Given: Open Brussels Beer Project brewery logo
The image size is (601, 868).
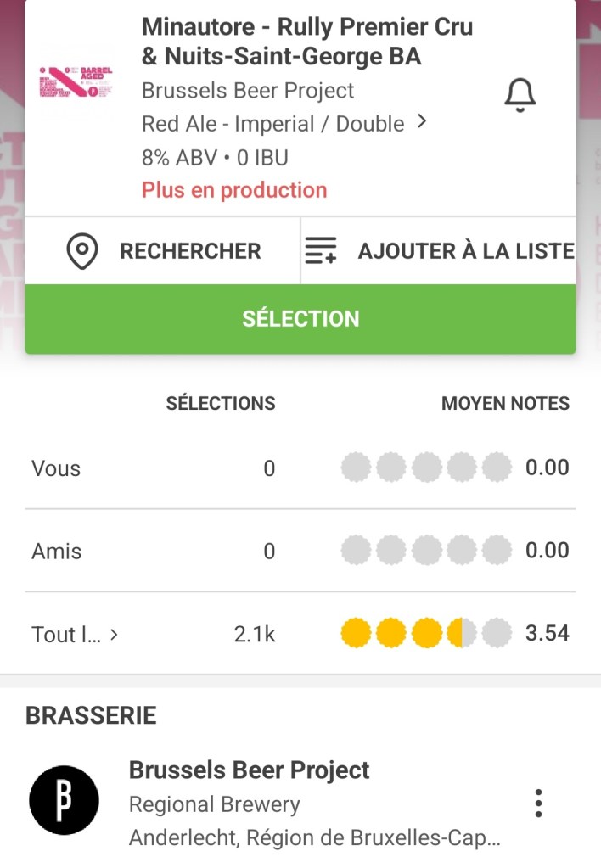Looking at the screenshot, I should [x=64, y=800].
